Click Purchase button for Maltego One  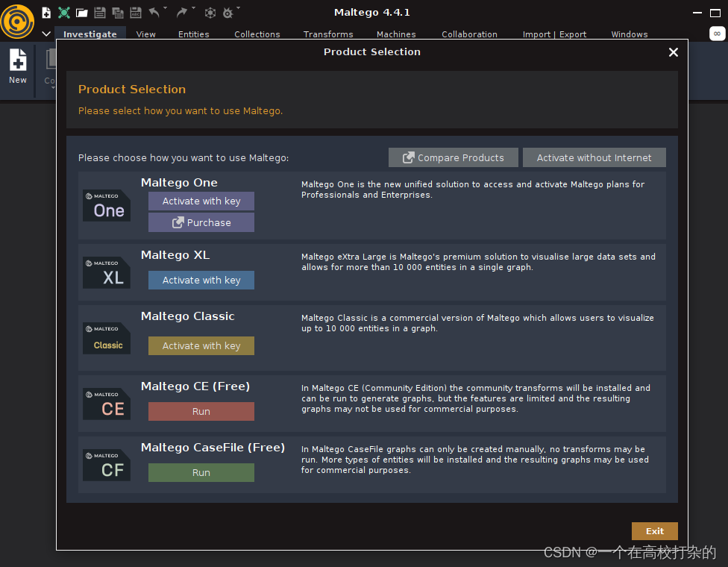(201, 222)
